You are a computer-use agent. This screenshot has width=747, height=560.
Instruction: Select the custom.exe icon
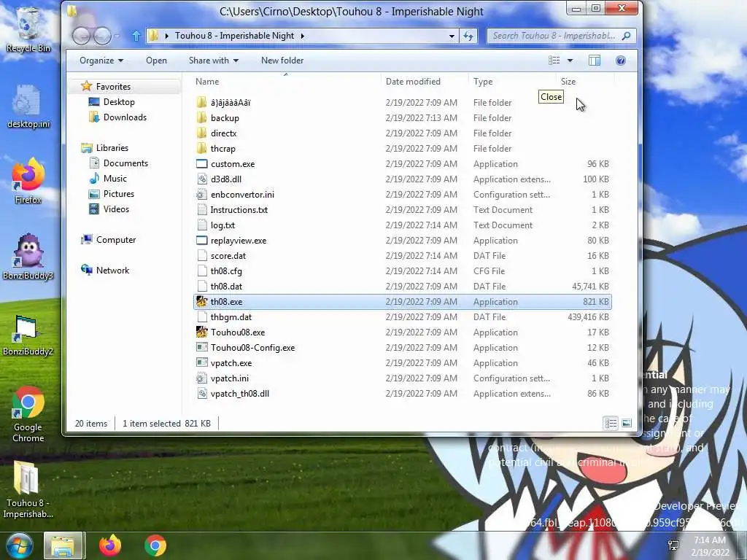[x=202, y=164]
